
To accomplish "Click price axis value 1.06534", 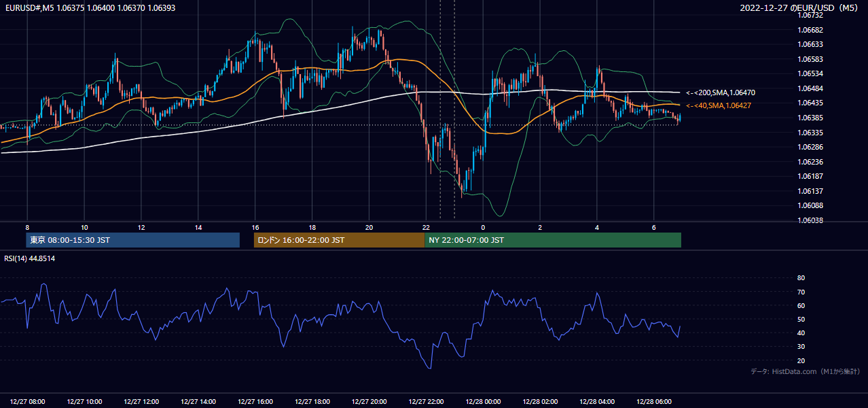I will 810,74.
